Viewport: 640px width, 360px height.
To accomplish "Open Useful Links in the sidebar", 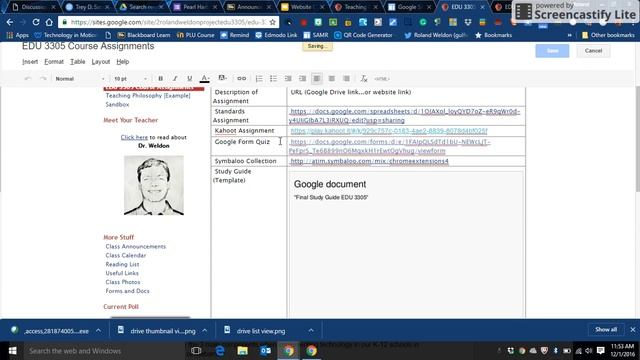I will 122,273.
